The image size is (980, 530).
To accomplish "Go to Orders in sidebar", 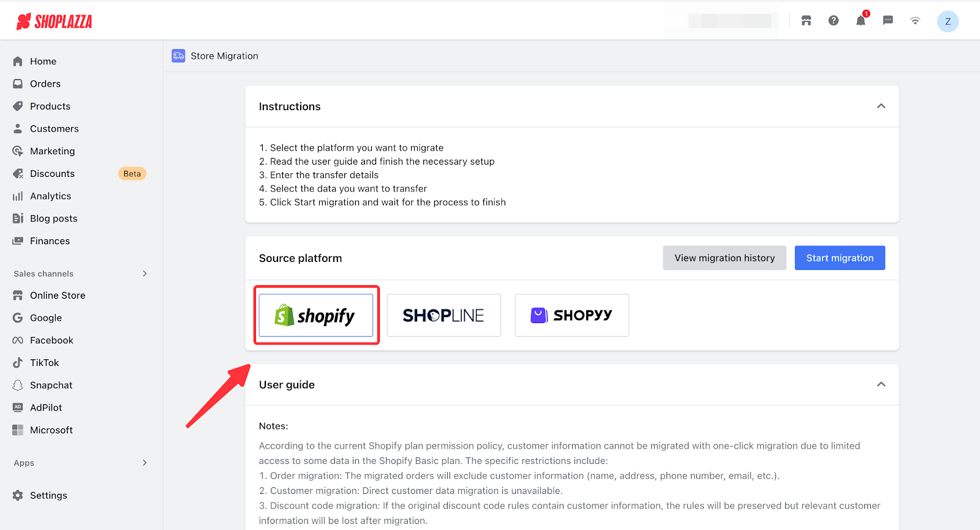I will click(x=45, y=84).
